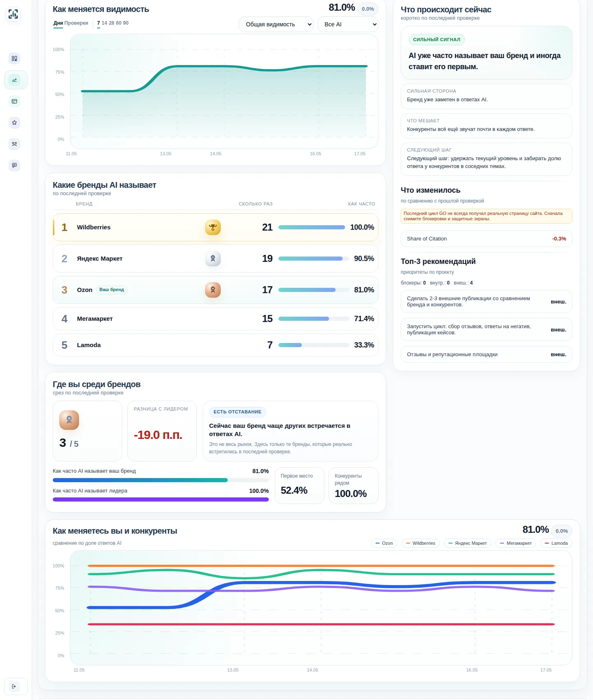
Task: Toggle the Lamoda legend series
Action: pyautogui.click(x=556, y=543)
